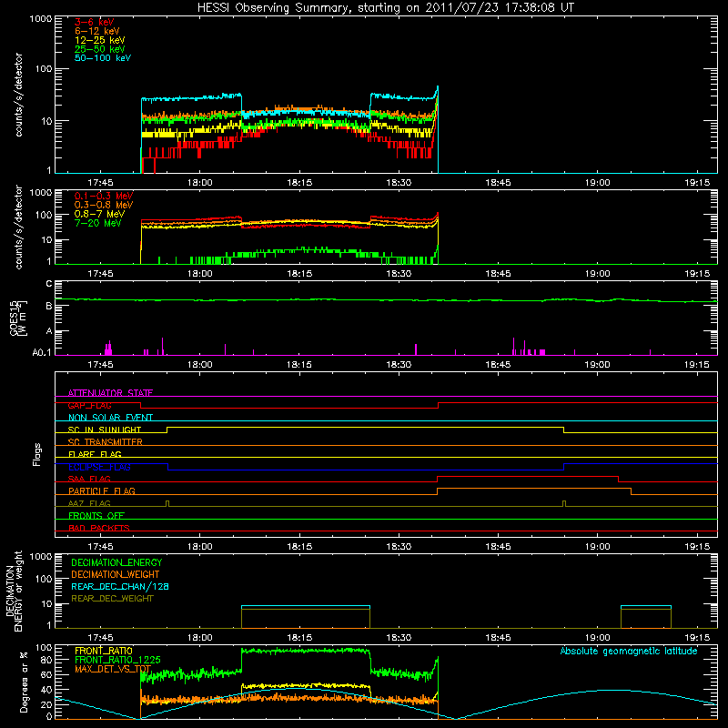Select the 6-12 keV legend label
This screenshot has width=728, height=728.
click(97, 31)
